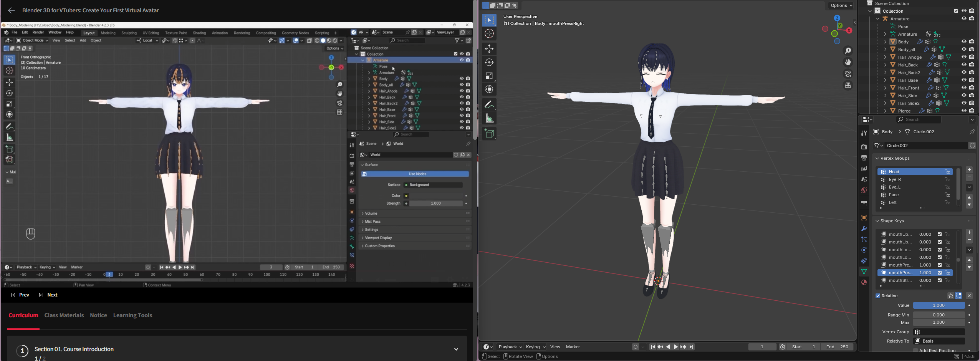Open the Material properties tab in right editor
The width and height of the screenshot is (980, 361).
point(864,282)
